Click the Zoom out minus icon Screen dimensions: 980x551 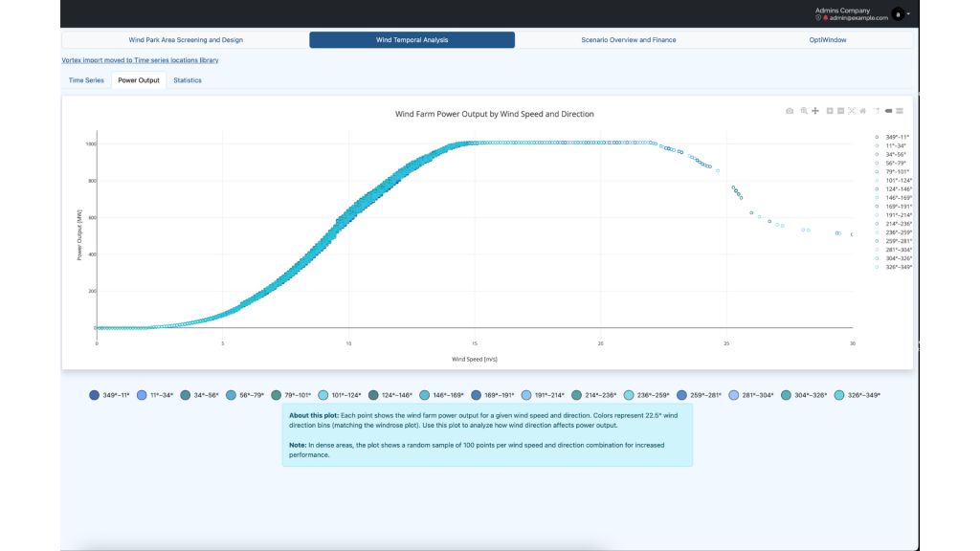pos(840,111)
